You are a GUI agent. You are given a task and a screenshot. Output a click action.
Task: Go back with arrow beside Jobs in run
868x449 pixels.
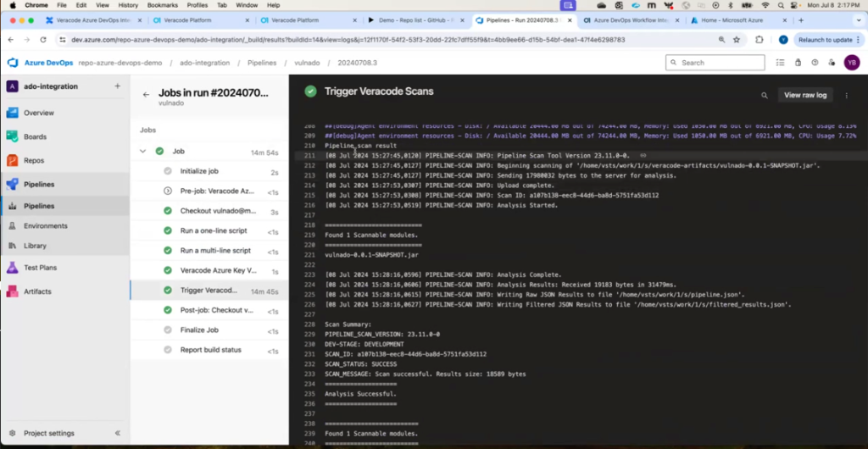[x=146, y=95]
